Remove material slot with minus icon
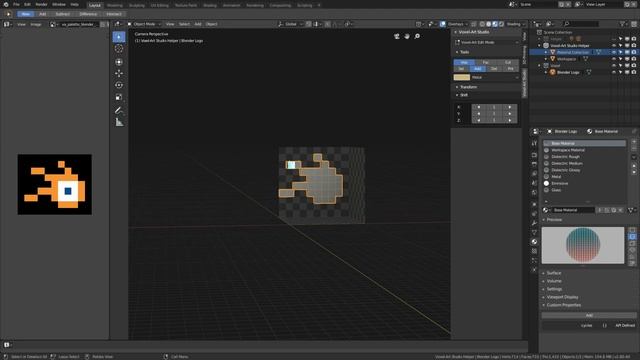This screenshot has width=640, height=360. tap(634, 148)
